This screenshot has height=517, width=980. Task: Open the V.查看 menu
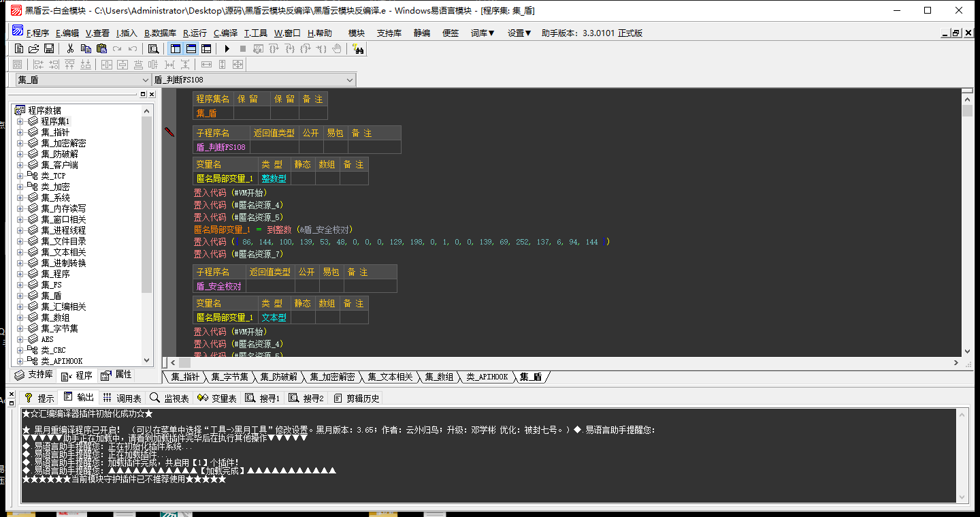click(x=97, y=33)
